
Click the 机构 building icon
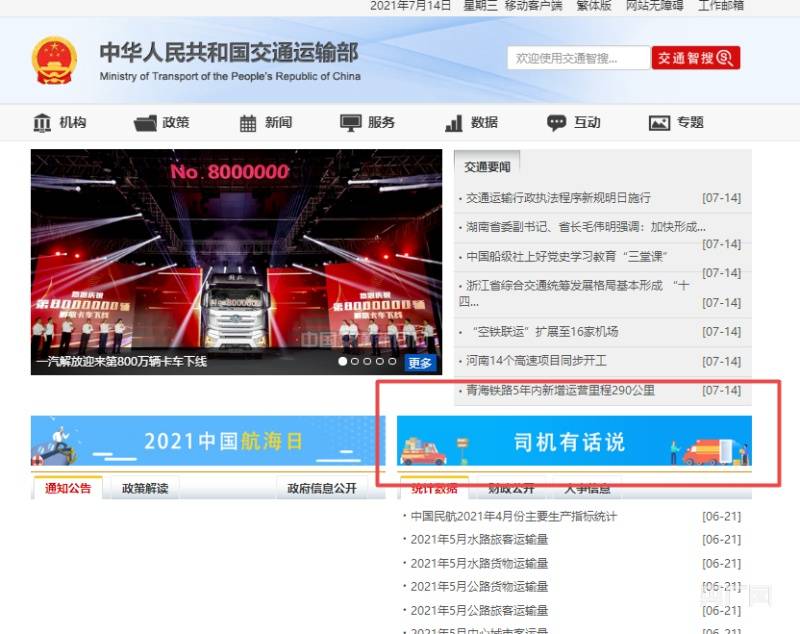click(x=42, y=123)
